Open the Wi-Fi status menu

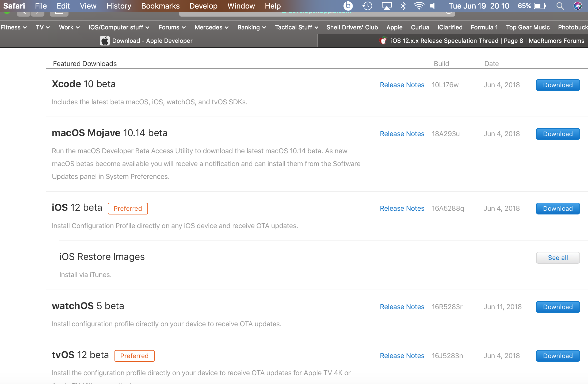[419, 6]
